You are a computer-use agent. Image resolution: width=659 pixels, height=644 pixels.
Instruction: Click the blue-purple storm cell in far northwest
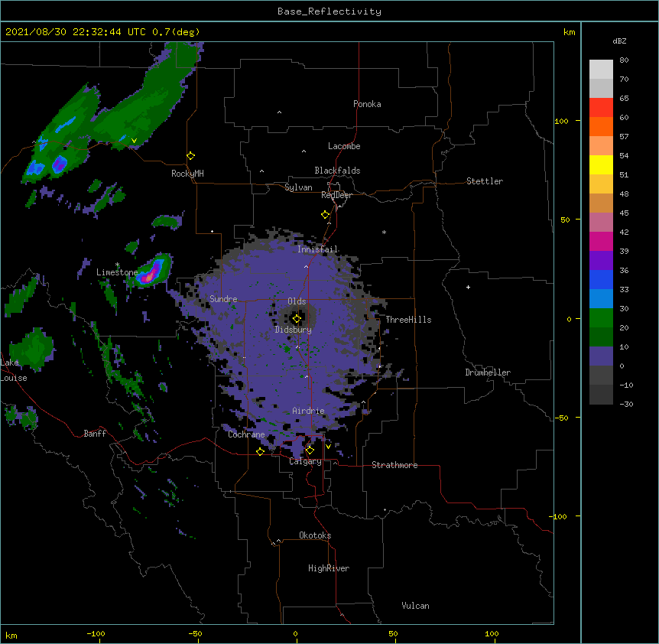point(60,164)
